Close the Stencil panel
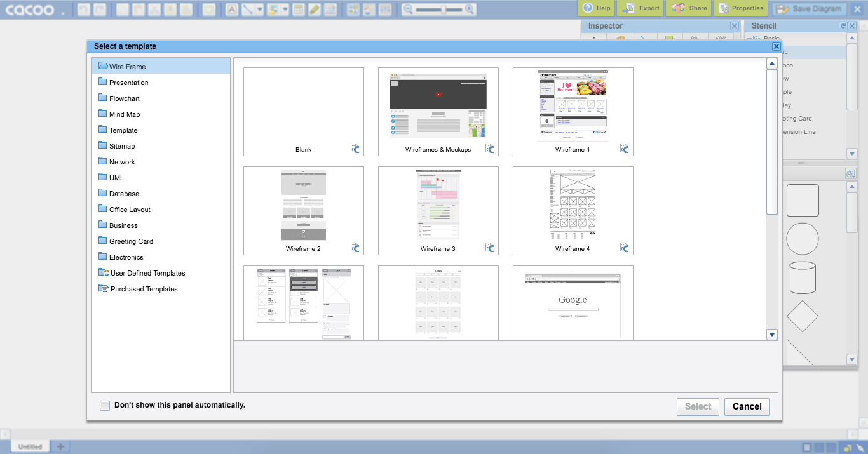The width and height of the screenshot is (868, 454). (852, 26)
